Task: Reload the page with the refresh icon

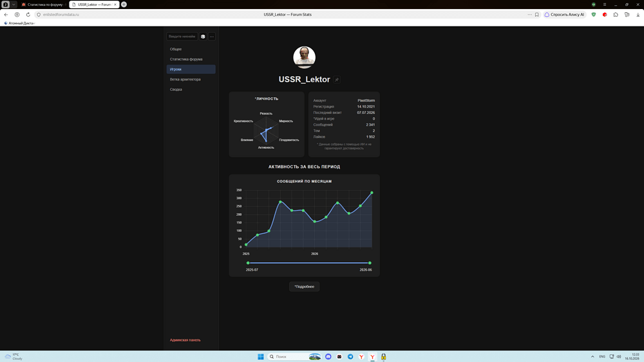Action: [x=28, y=14]
